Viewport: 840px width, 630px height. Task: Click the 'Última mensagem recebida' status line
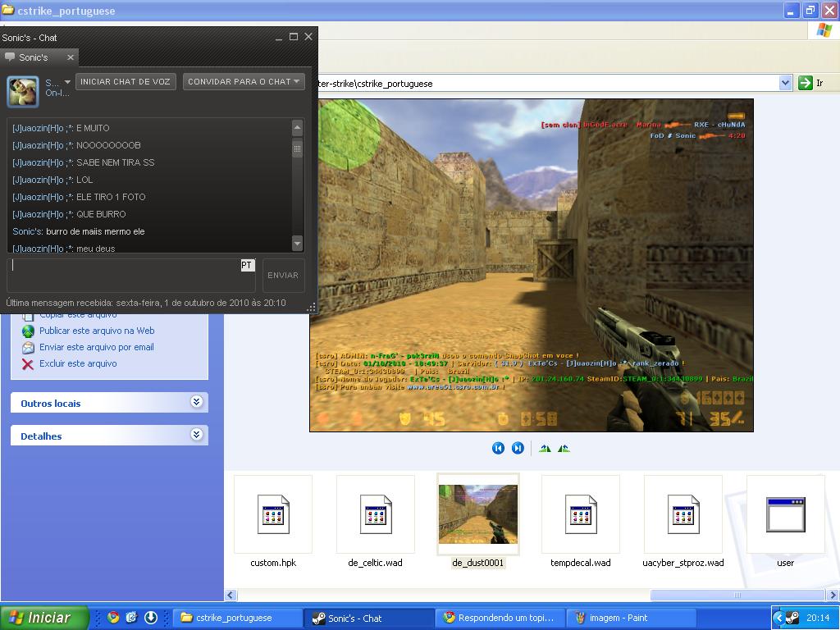(146, 303)
